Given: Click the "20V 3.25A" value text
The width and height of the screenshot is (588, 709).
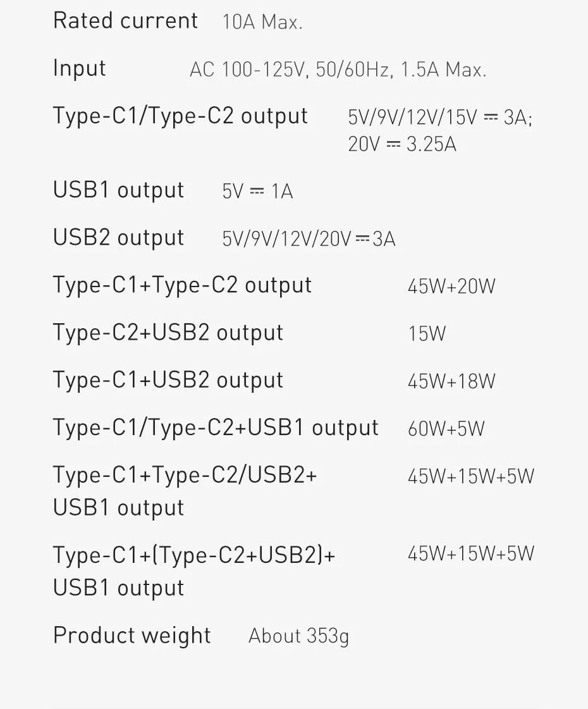Looking at the screenshot, I should (401, 145).
